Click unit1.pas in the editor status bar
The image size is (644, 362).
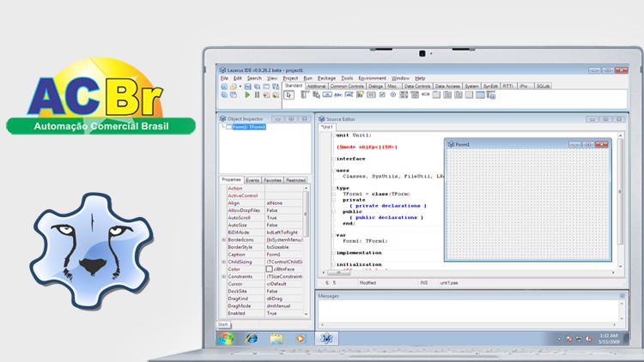point(449,283)
